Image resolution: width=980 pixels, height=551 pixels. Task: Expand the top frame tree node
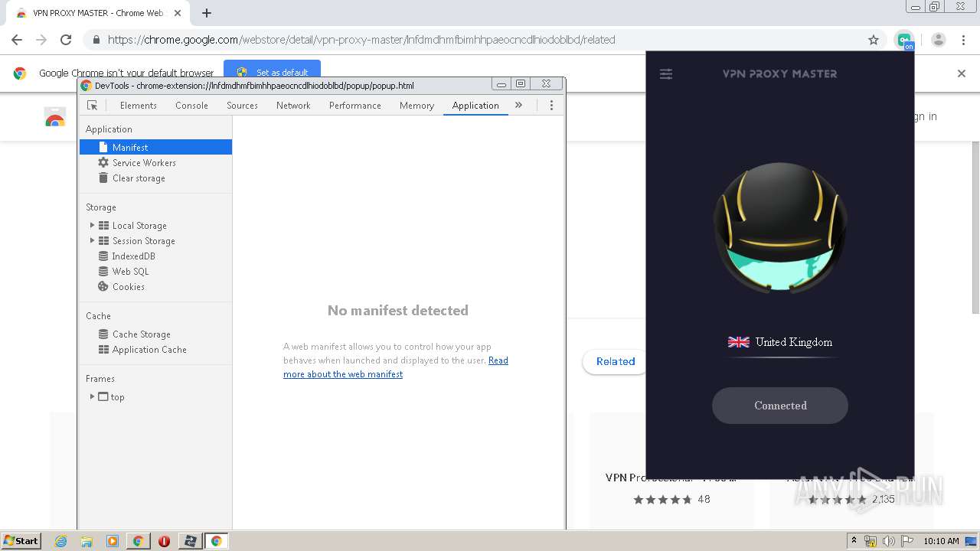92,396
